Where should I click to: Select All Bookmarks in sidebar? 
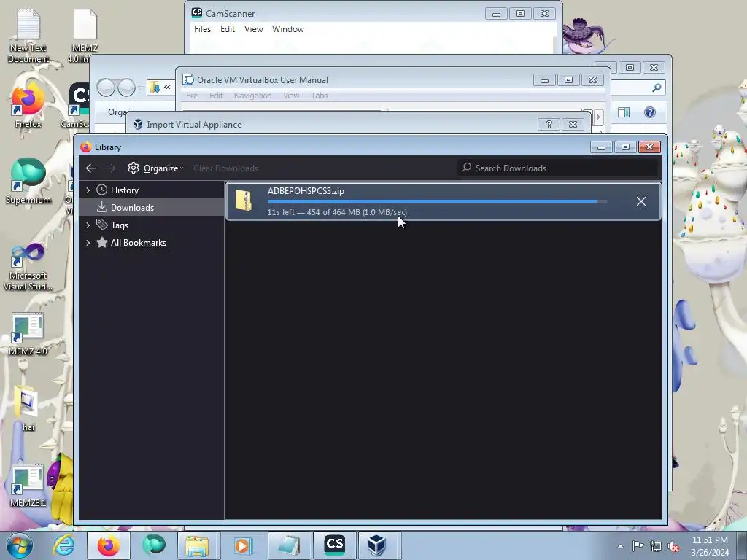138,242
